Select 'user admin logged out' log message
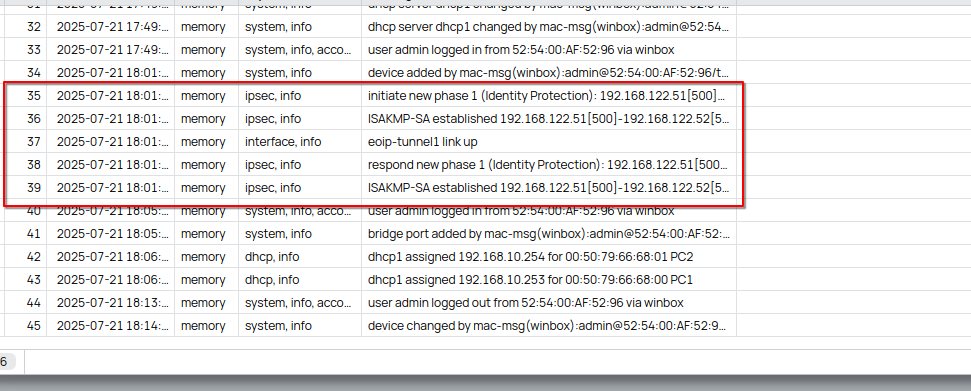The image size is (971, 391). coord(526,303)
